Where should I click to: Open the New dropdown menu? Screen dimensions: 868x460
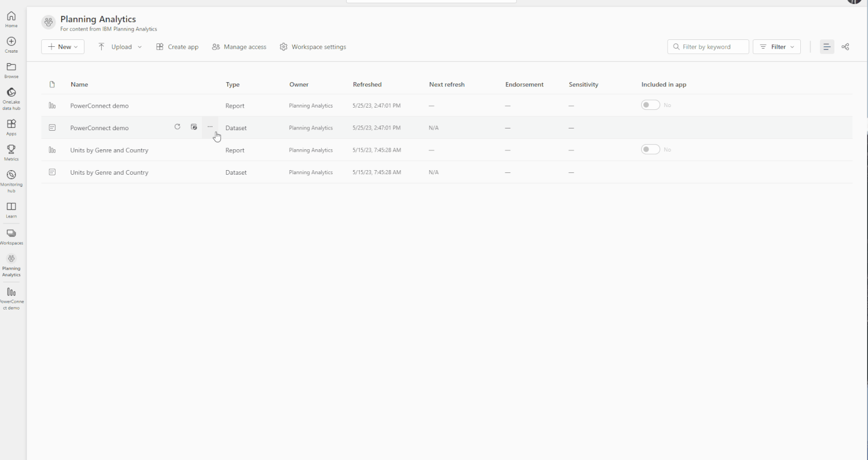(x=63, y=47)
